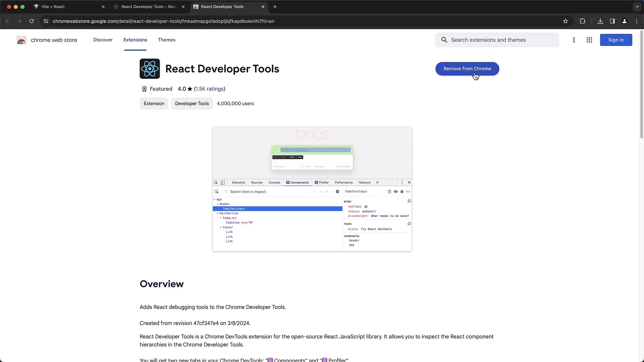Click the three-dot menu icon

(574, 39)
